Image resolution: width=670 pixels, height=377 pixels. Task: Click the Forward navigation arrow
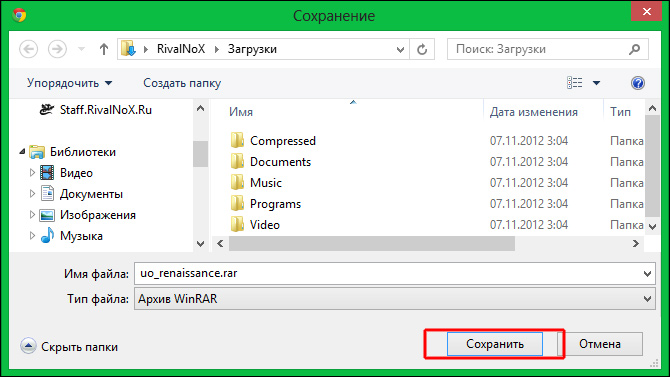tap(57, 49)
